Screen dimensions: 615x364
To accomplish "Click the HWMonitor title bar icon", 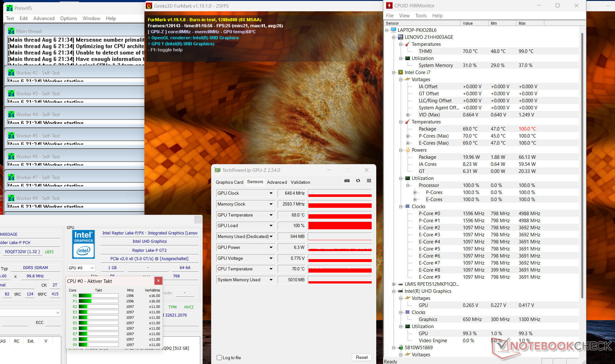I will [389, 5].
